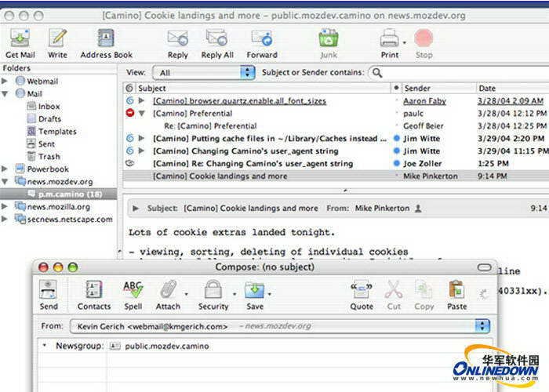Click the Reply All toolbar icon
Viewport: 549px width, 392px height.
[x=217, y=38]
